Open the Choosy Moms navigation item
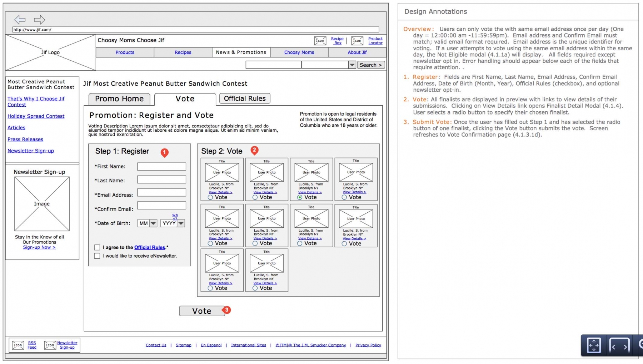Viewport: 643px width, 364px height. click(299, 52)
